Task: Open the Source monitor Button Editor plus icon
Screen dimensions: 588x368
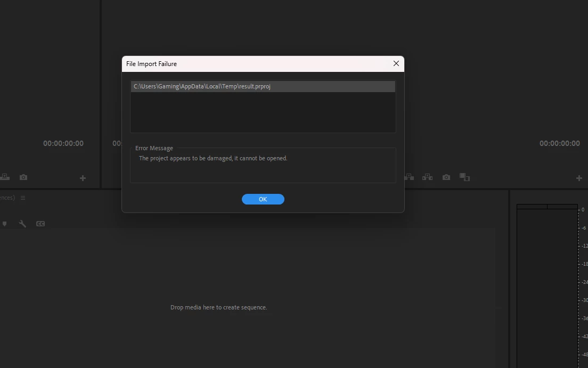Action: pos(83,178)
